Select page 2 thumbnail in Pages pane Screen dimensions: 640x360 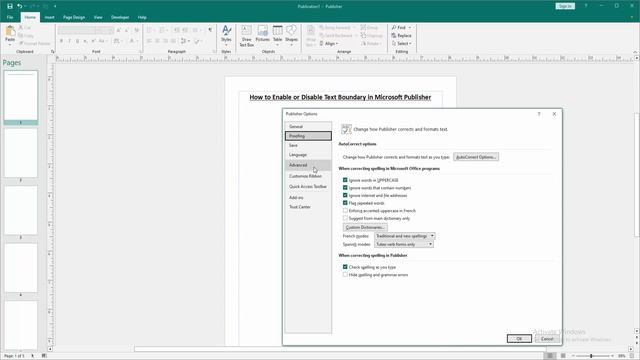point(21,153)
